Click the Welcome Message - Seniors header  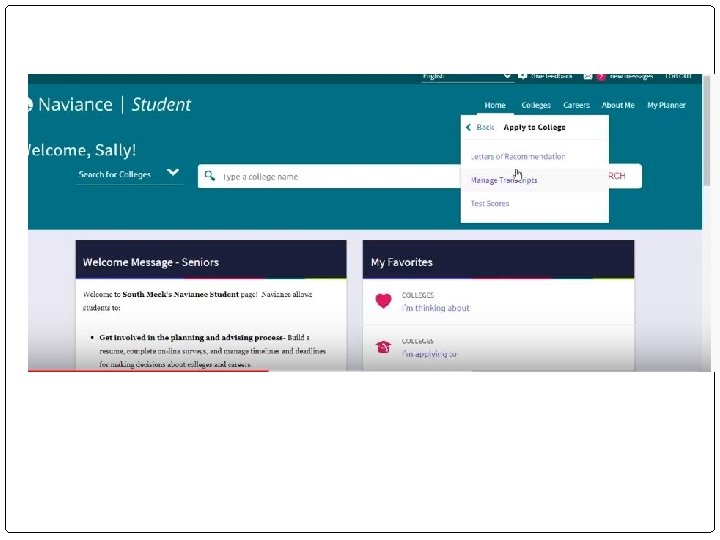click(x=211, y=259)
